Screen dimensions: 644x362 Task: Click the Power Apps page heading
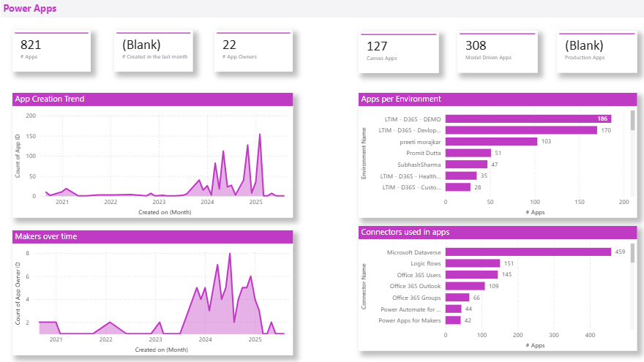[30, 8]
